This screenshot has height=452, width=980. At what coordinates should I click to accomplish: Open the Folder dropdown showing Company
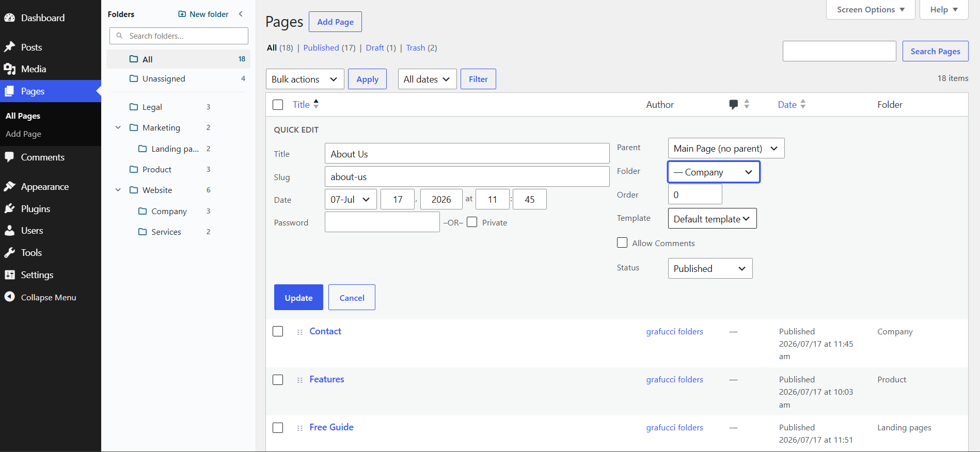[714, 172]
